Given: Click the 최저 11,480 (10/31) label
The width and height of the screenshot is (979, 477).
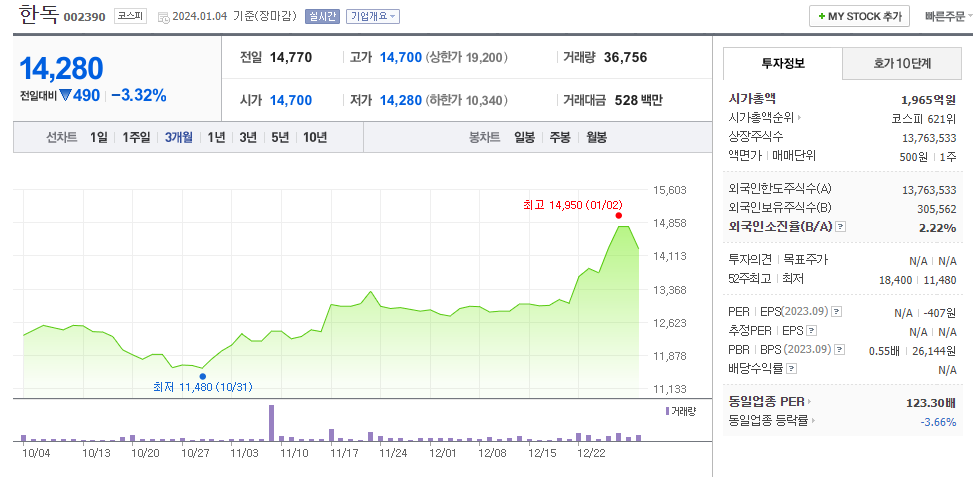Looking at the screenshot, I should [202, 387].
